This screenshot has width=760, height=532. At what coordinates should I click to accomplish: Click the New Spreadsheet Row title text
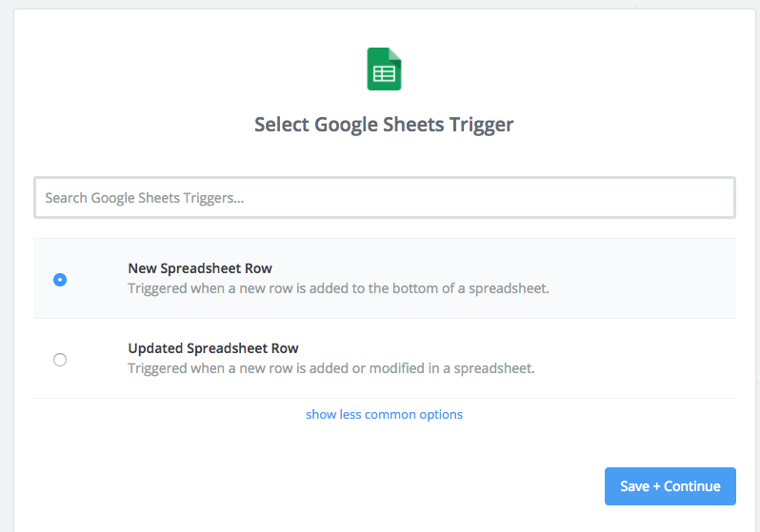coord(200,268)
